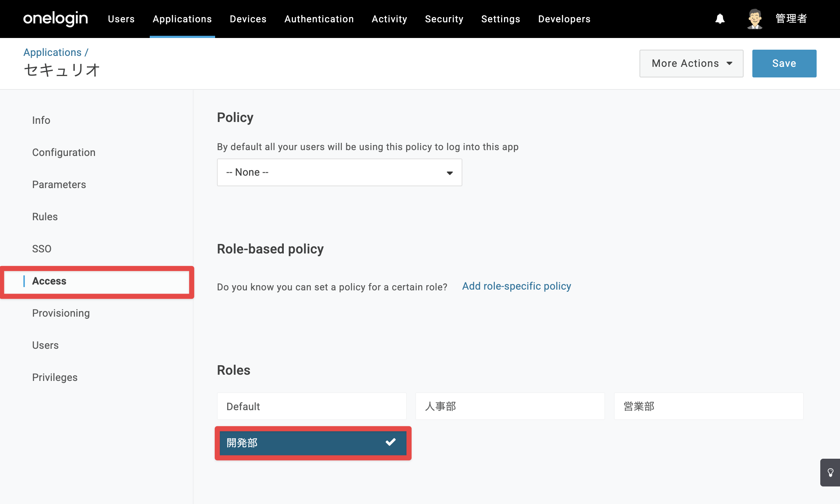Open the policy None dropdown
The width and height of the screenshot is (840, 504).
[339, 172]
